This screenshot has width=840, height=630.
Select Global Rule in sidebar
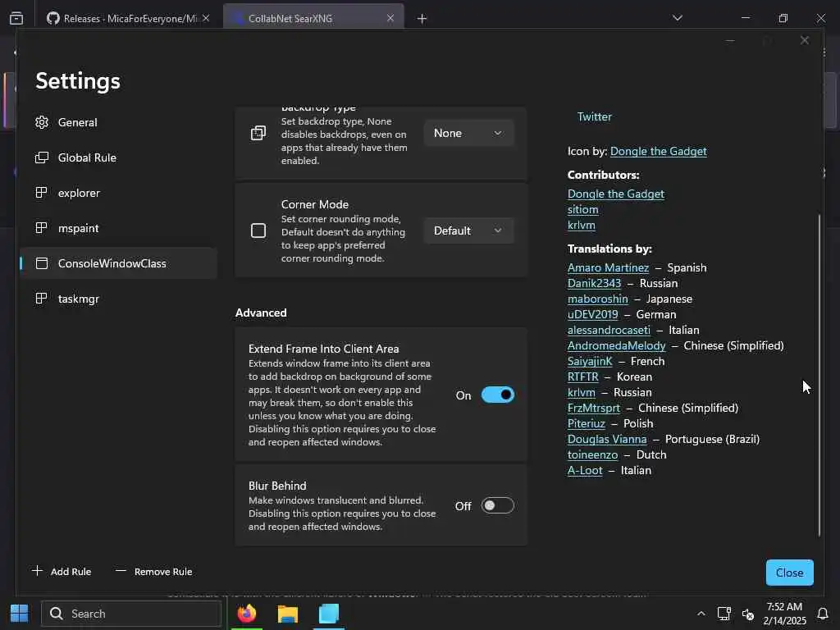click(x=118, y=157)
